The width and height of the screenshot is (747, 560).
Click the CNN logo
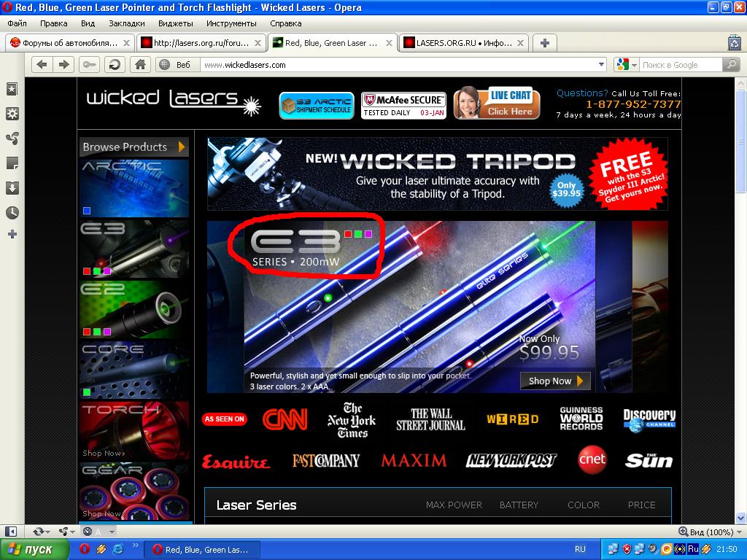click(285, 419)
